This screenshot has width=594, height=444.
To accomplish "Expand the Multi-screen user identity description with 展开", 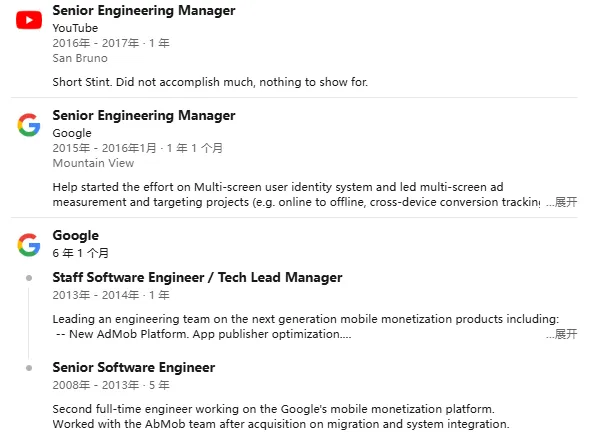I will coord(561,202).
